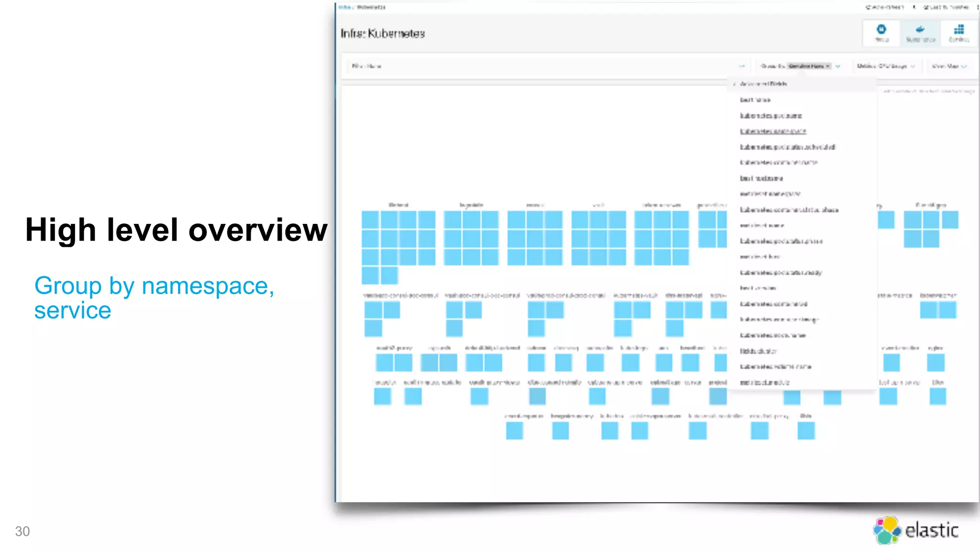Switch to the Hosts view icon
The image size is (980, 551).
881,33
